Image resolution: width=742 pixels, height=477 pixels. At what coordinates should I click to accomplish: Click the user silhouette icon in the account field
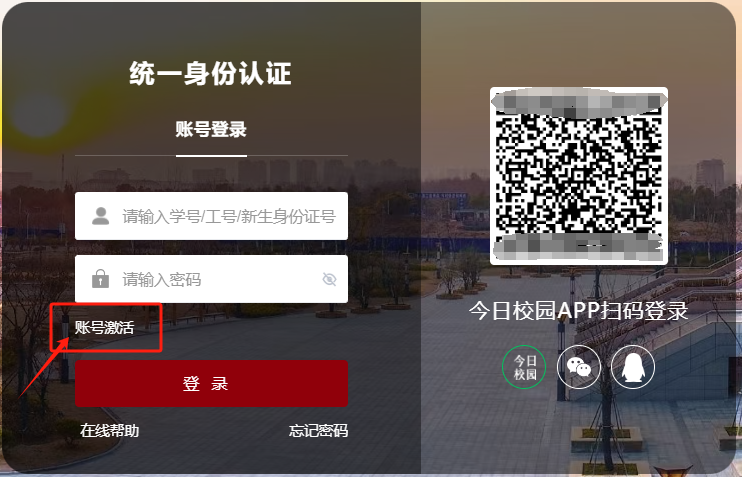tap(100, 216)
